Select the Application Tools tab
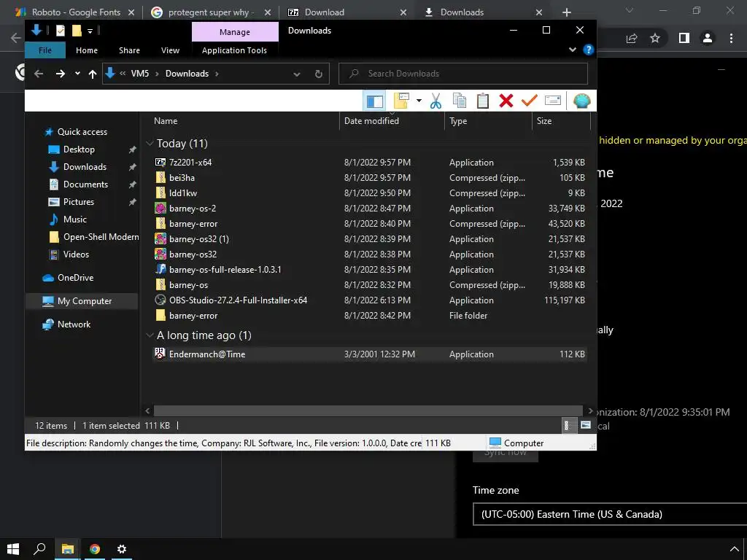 click(234, 50)
